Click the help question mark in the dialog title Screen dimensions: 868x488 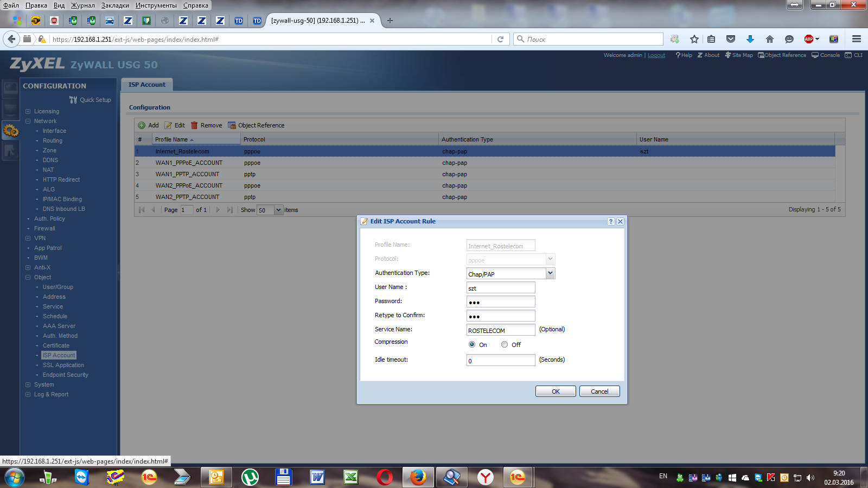click(x=611, y=221)
